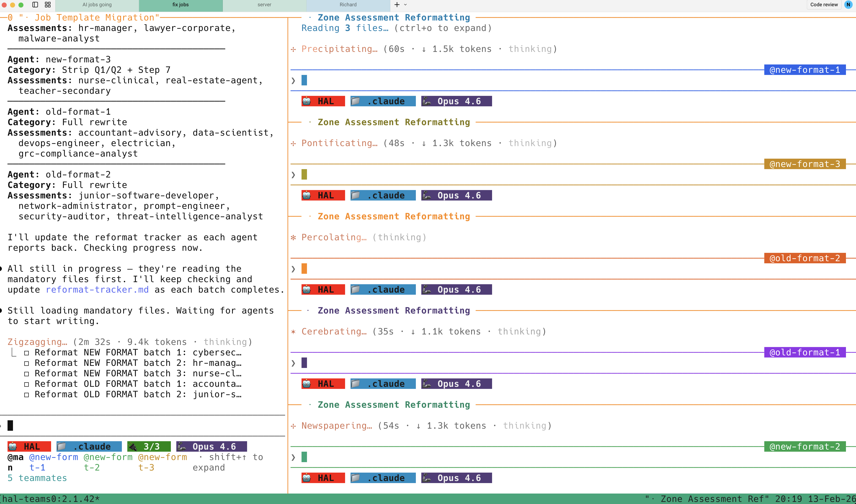The image size is (856, 504).
Task: Click the main pane prompt input
Action: [143, 426]
